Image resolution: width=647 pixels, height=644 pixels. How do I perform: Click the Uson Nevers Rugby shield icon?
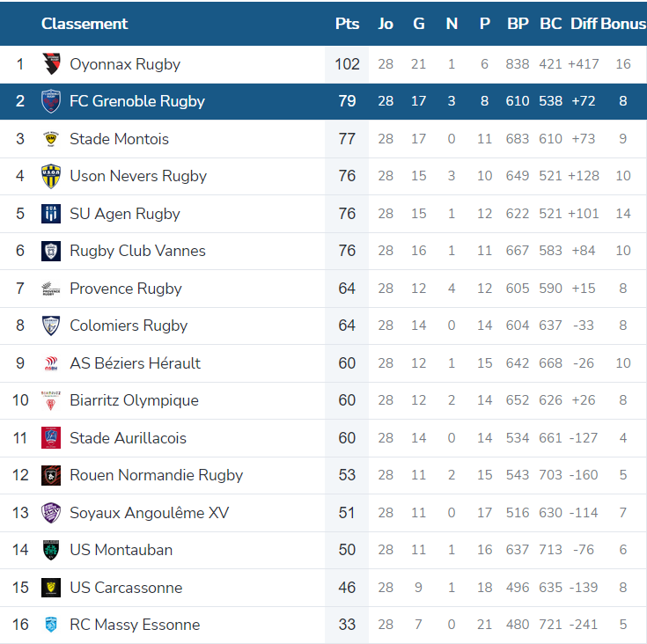tap(51, 176)
